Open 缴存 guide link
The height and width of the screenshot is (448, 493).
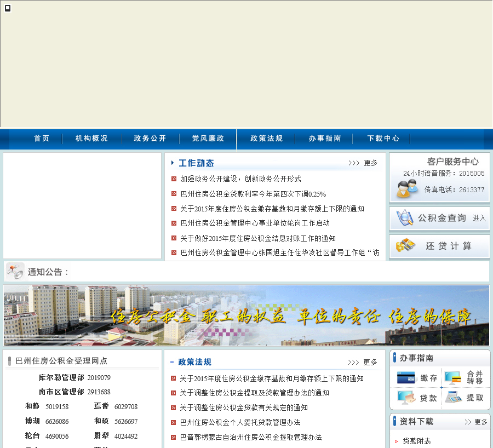(x=429, y=378)
